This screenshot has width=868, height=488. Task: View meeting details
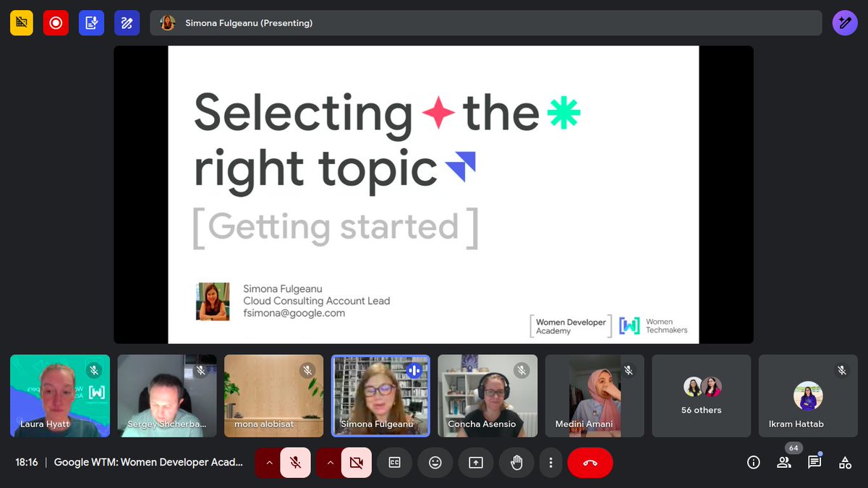(x=753, y=462)
